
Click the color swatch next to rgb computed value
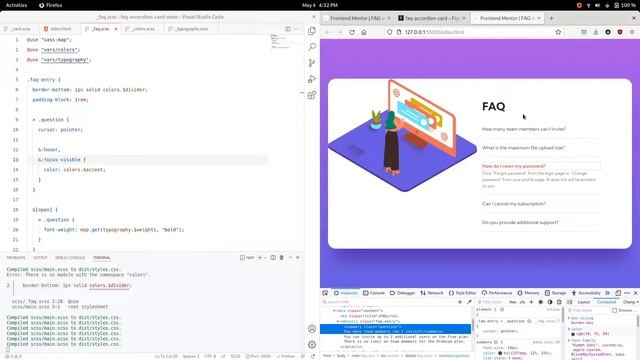click(x=573, y=334)
